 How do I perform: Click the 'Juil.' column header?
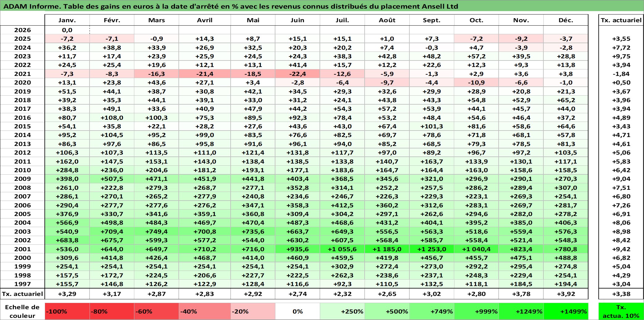[x=342, y=20]
